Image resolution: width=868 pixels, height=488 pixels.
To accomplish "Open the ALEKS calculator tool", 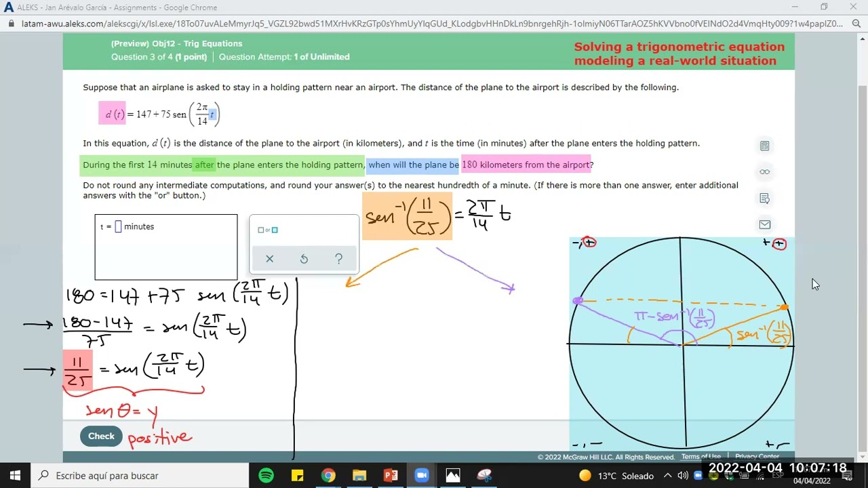I will tap(764, 146).
